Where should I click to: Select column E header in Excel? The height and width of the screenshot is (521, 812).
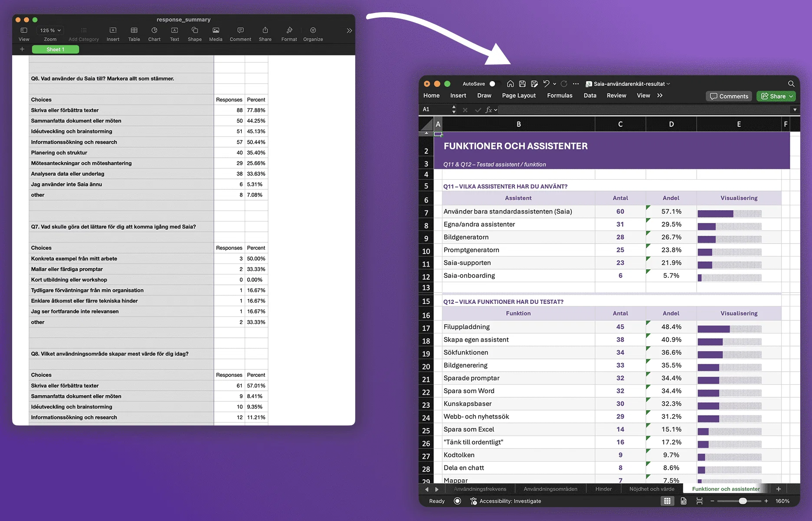[739, 124]
